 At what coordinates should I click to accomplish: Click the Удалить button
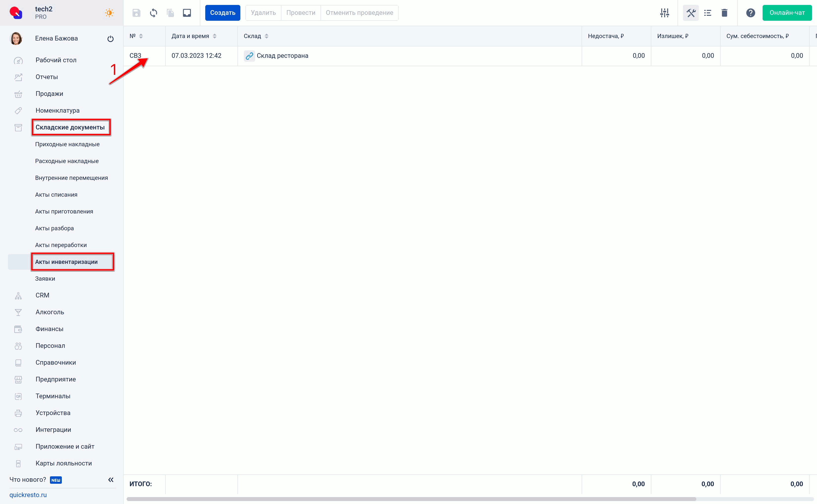tap(263, 13)
